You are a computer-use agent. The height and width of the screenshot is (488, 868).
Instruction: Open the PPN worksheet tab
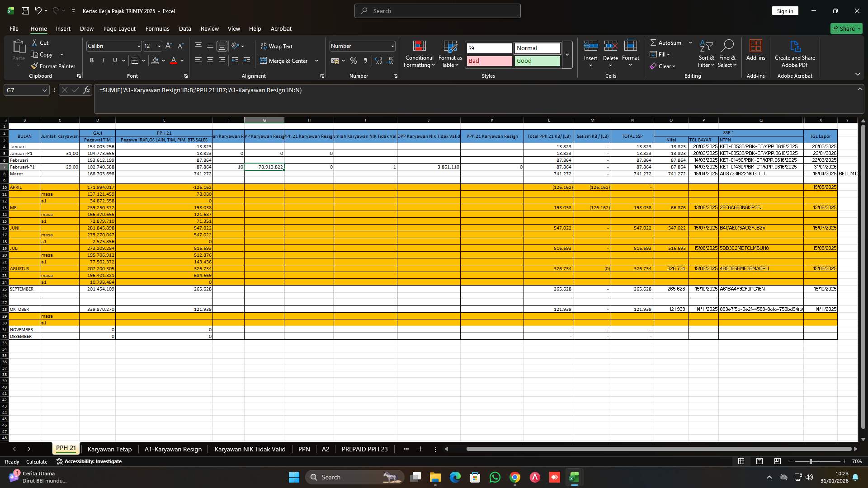(x=304, y=449)
